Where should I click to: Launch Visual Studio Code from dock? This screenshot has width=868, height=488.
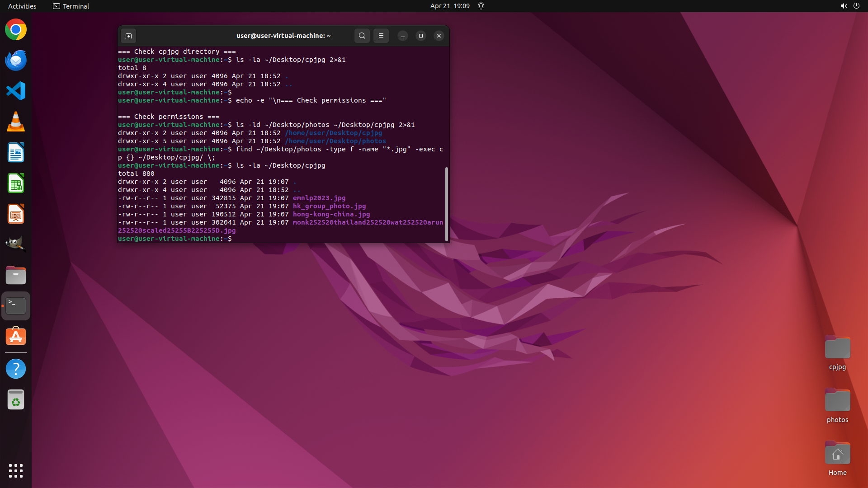pos(16,91)
